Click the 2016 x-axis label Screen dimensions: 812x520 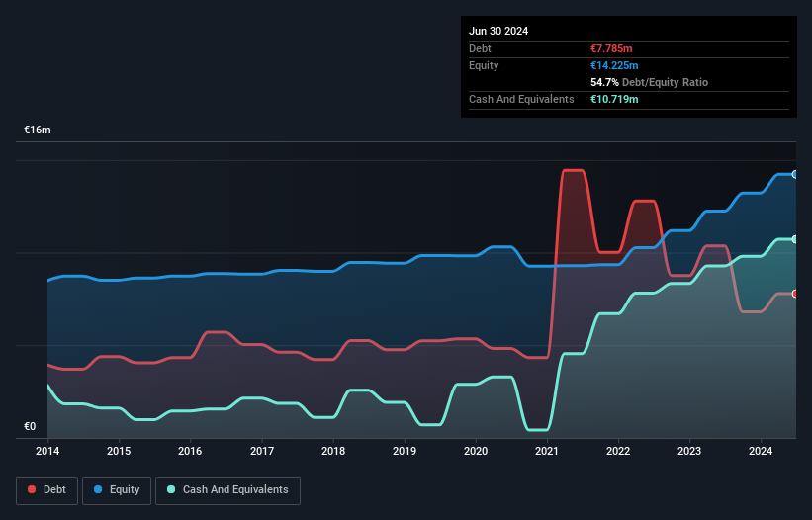coord(190,451)
